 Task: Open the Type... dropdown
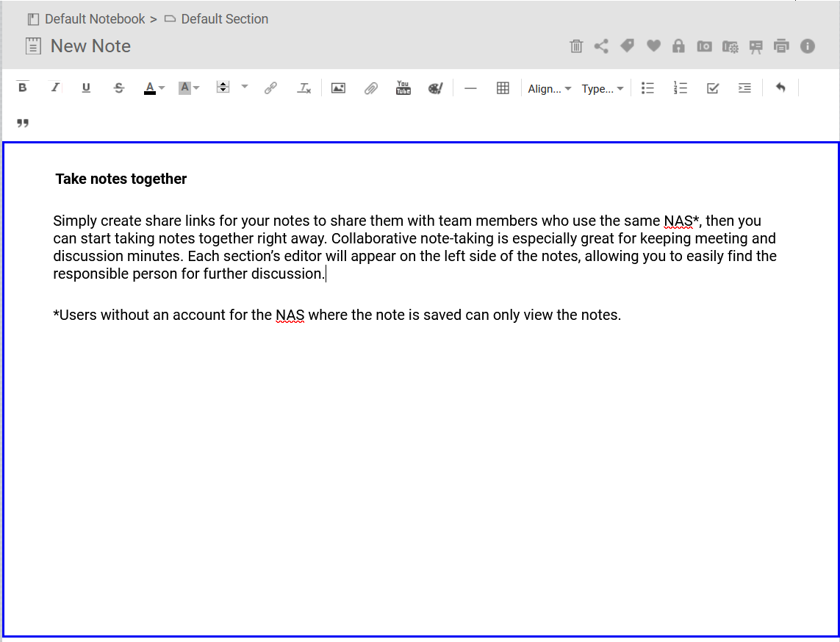coord(603,88)
